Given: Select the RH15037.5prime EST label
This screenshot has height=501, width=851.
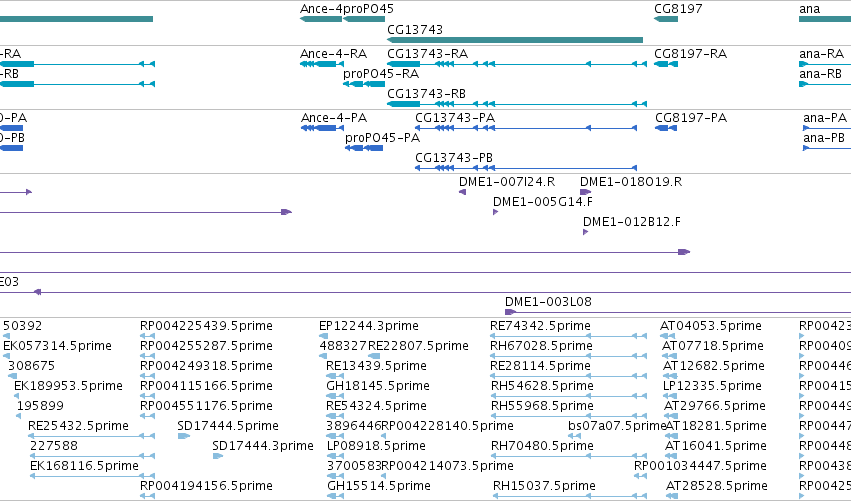Looking at the screenshot, I should click(x=544, y=486).
